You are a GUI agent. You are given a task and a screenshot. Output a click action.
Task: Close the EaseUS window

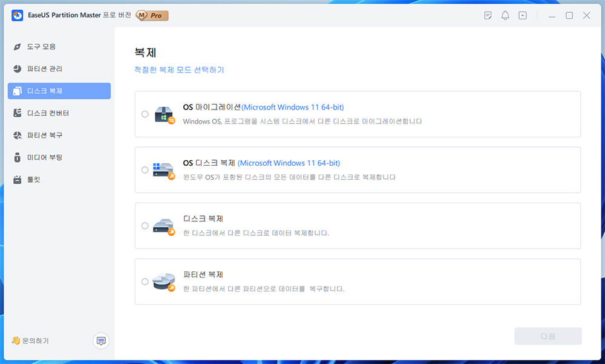586,16
